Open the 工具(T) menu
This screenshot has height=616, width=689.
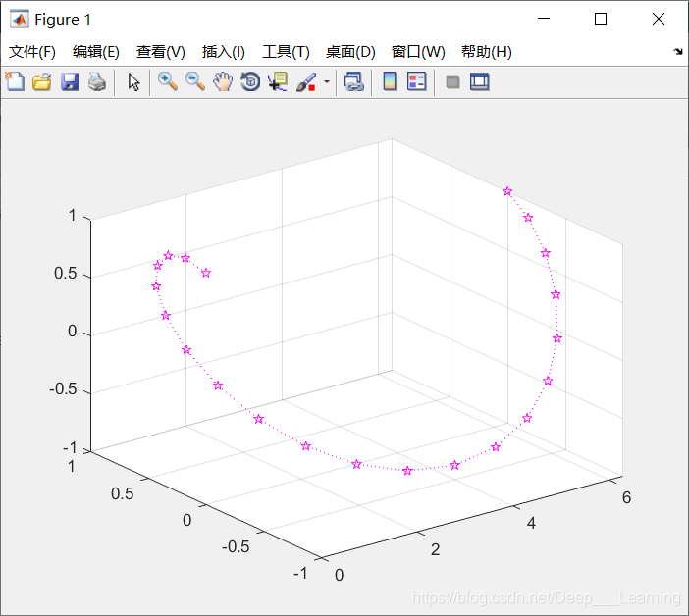coord(286,52)
